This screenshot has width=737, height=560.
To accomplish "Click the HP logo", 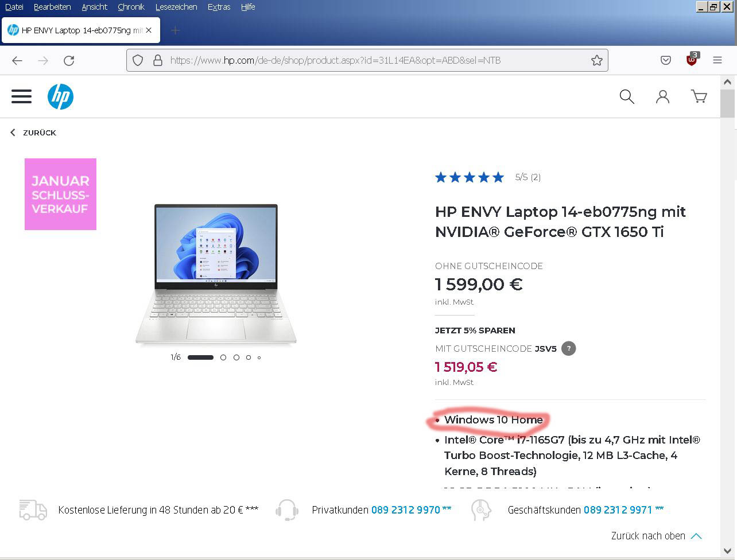I will [x=60, y=96].
